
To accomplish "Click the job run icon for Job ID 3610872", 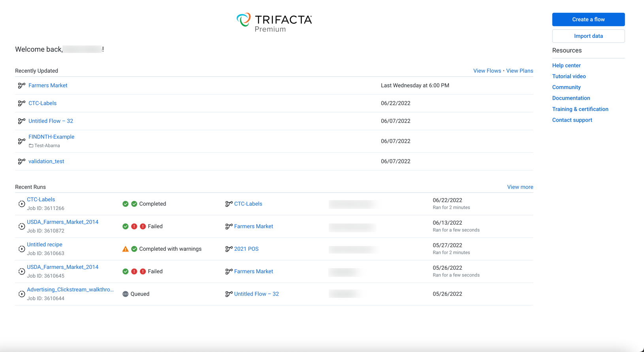I will [22, 227].
